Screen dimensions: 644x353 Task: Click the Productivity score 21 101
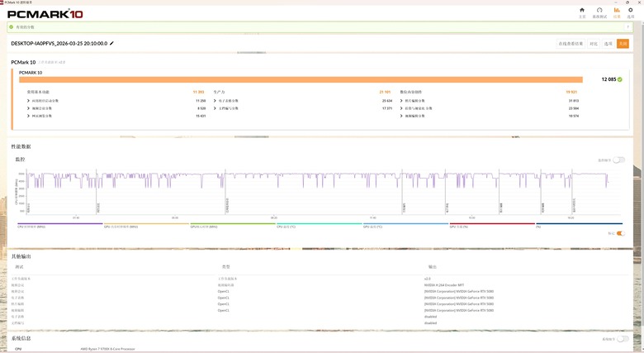click(x=385, y=92)
